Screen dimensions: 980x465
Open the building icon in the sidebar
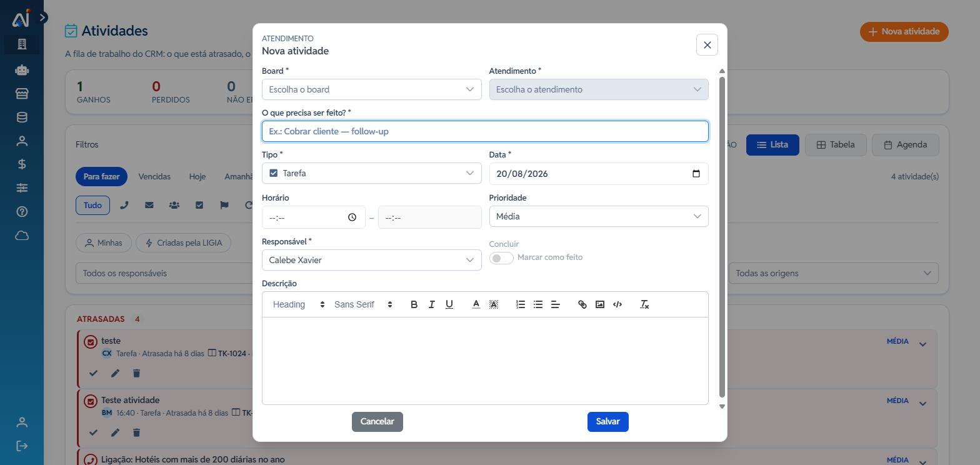point(22,44)
